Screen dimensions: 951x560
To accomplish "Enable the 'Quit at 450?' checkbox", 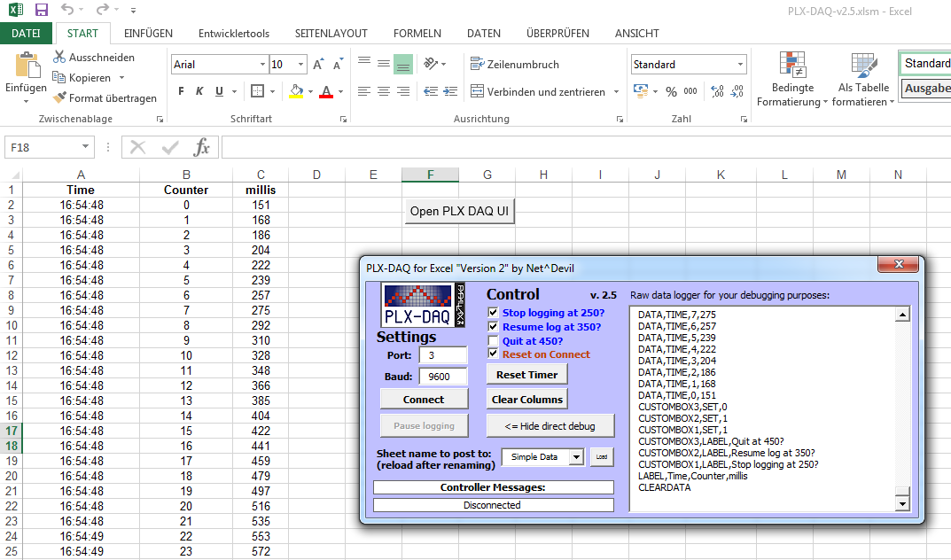I will 493,340.
